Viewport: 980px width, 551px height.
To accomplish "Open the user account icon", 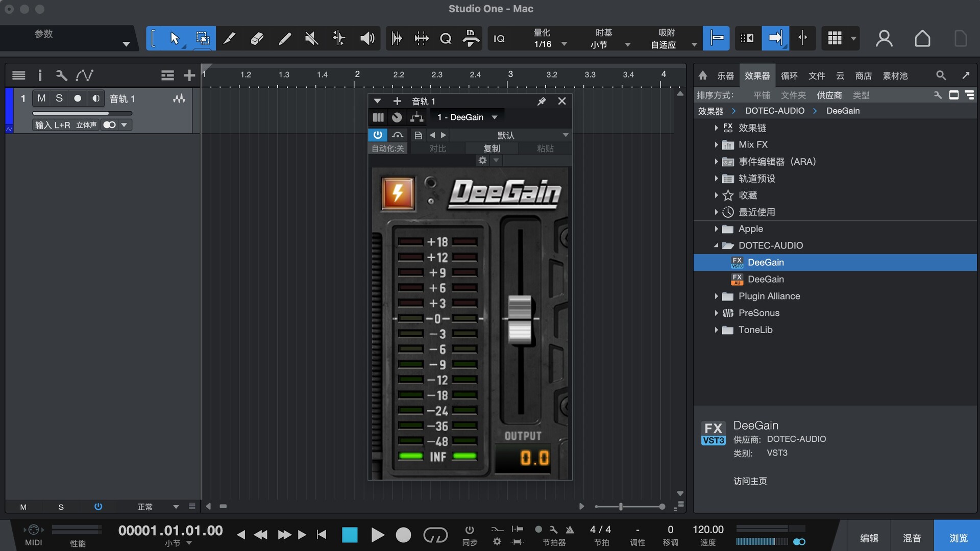I will point(884,38).
